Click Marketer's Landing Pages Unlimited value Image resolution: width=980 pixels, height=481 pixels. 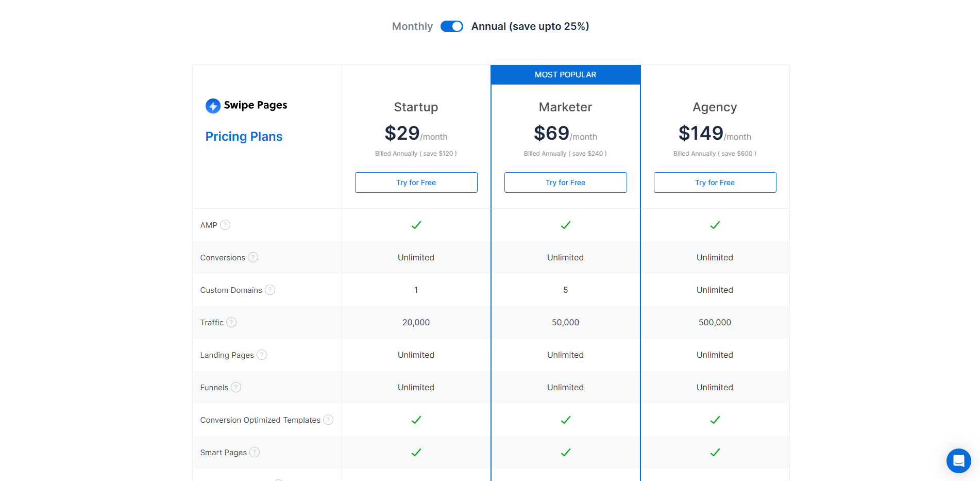pos(565,355)
